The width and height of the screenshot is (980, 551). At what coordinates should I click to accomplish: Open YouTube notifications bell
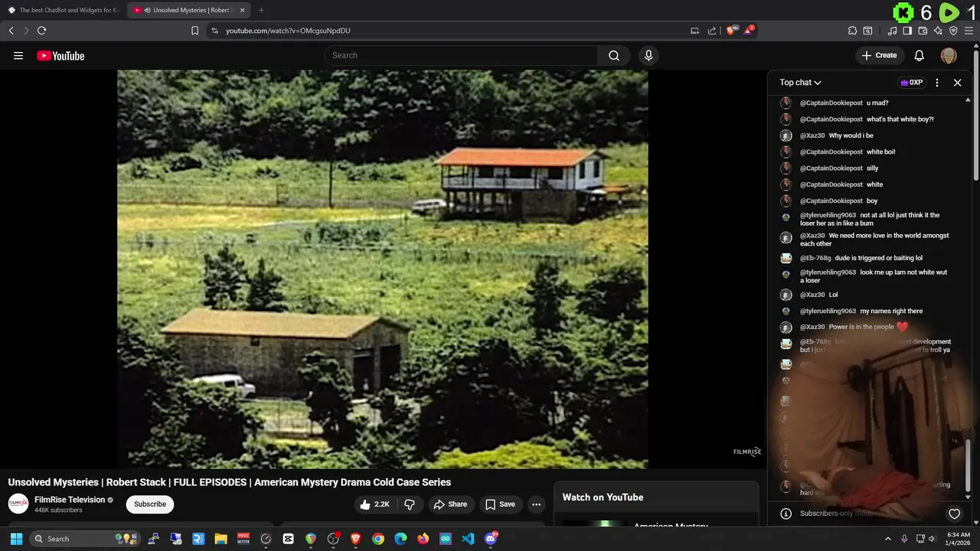[x=920, y=55]
